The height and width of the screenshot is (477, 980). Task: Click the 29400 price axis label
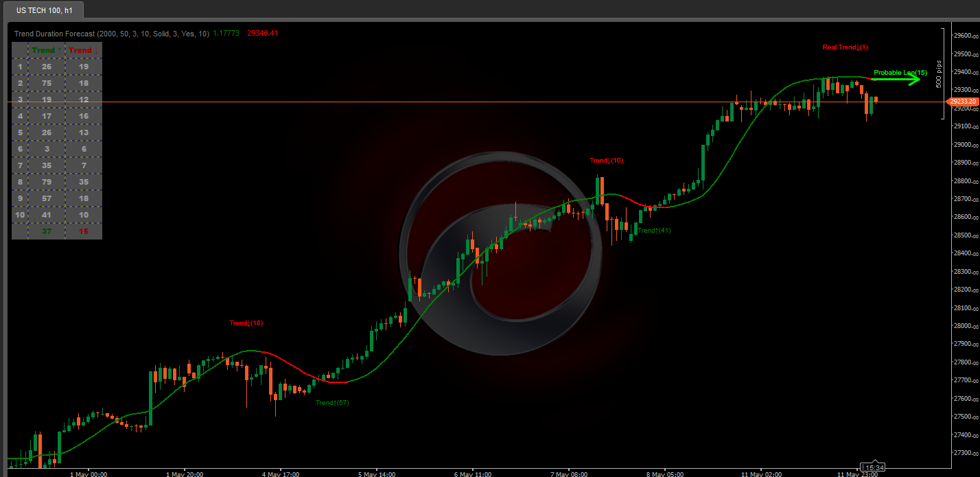coord(966,72)
